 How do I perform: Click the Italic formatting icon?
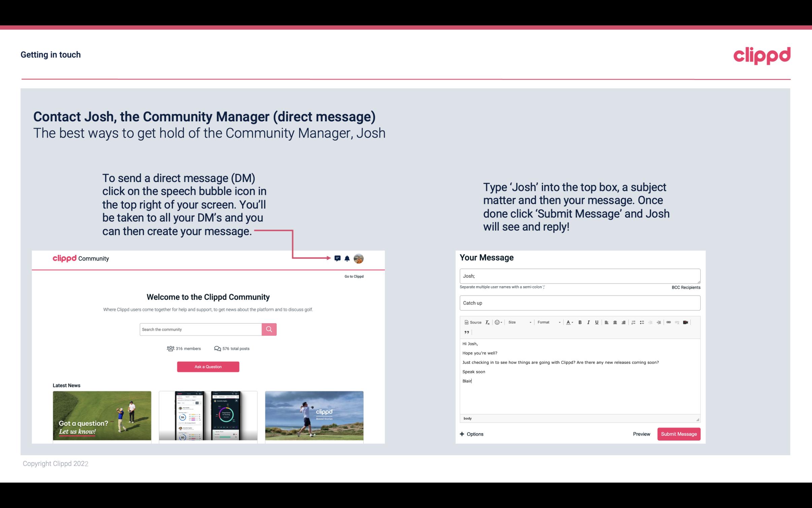(589, 322)
